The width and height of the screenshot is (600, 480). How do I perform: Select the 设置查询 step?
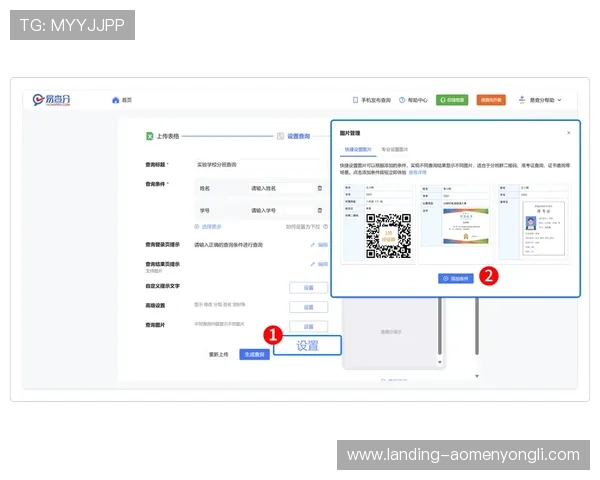pyautogui.click(x=293, y=136)
